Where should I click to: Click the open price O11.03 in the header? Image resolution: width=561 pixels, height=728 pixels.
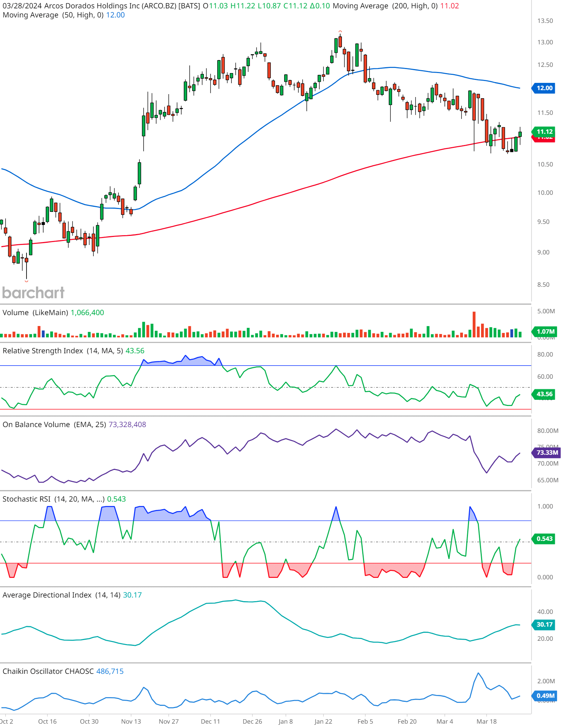tap(215, 6)
